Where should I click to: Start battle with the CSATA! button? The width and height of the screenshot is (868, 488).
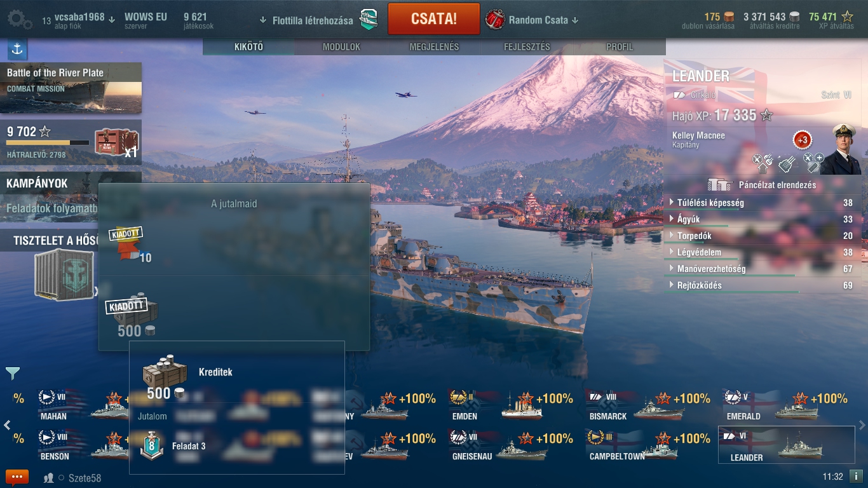pos(433,18)
